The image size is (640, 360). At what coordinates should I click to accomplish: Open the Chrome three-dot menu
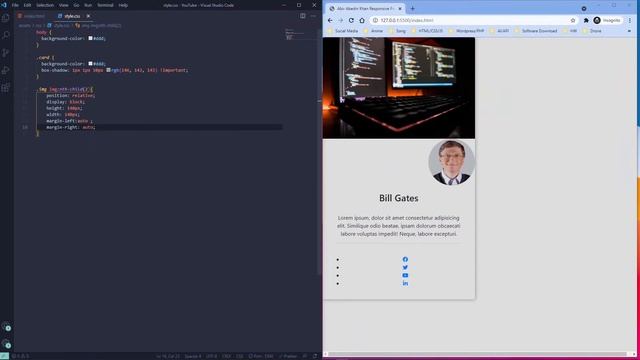click(630, 20)
